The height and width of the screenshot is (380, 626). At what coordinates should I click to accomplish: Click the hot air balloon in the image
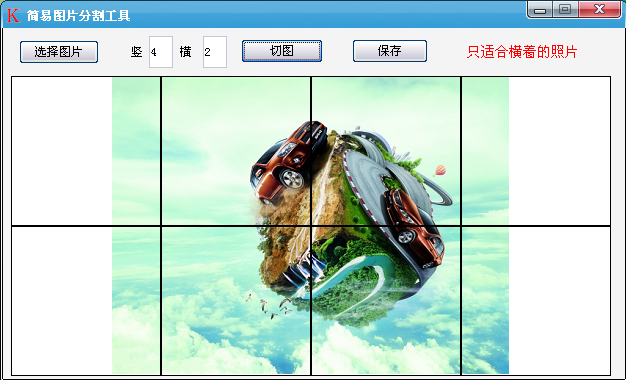[x=440, y=170]
